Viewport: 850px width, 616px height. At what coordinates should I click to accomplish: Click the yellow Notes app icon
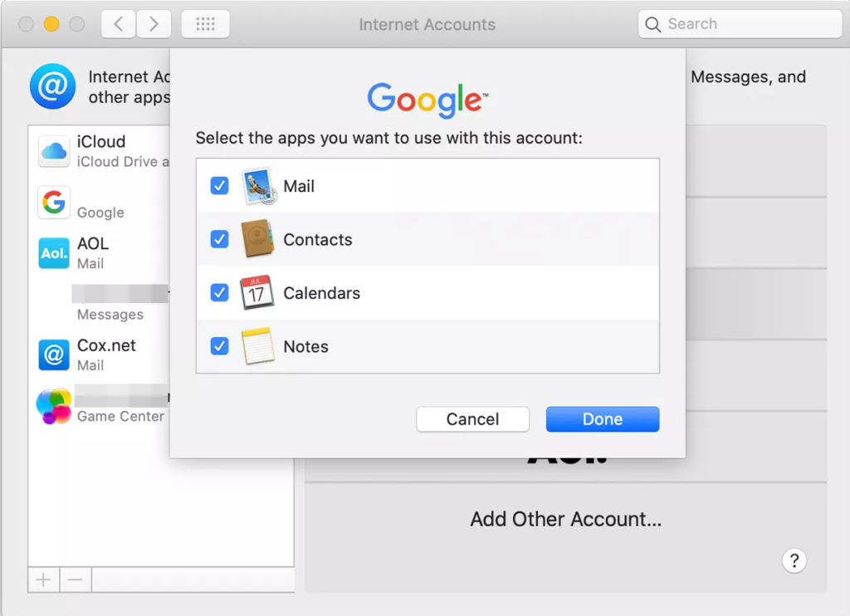[257, 346]
